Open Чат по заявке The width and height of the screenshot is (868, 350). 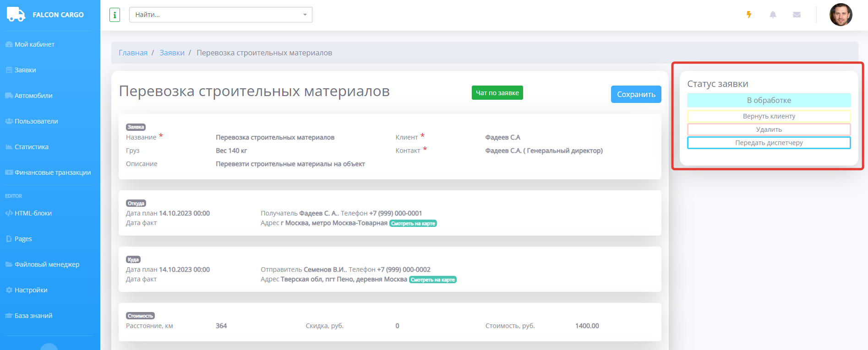coord(497,93)
